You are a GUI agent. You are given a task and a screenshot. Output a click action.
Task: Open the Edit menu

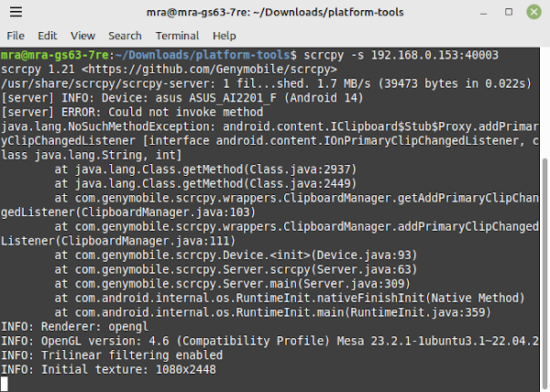click(x=48, y=36)
